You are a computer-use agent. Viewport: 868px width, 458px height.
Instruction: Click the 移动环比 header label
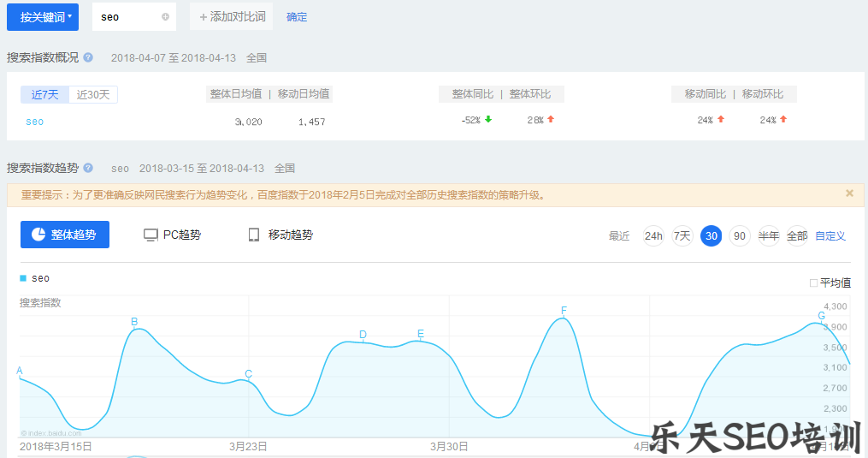pos(763,94)
